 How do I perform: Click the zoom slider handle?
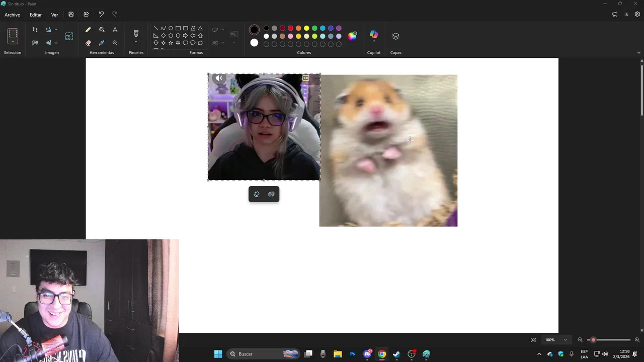(x=593, y=340)
